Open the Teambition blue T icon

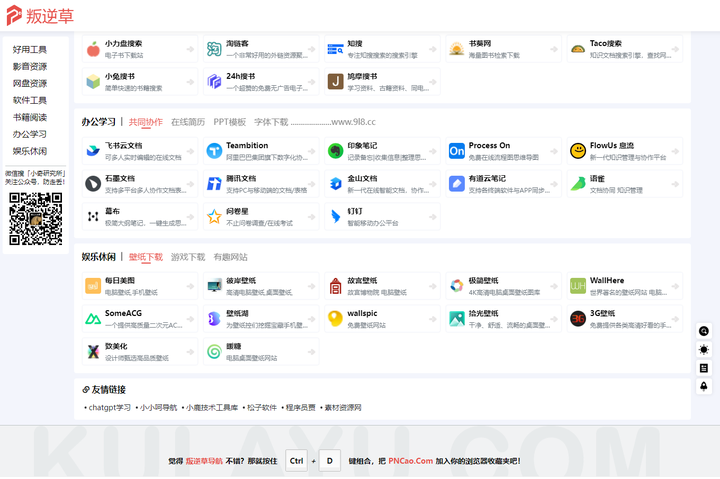[x=214, y=151]
